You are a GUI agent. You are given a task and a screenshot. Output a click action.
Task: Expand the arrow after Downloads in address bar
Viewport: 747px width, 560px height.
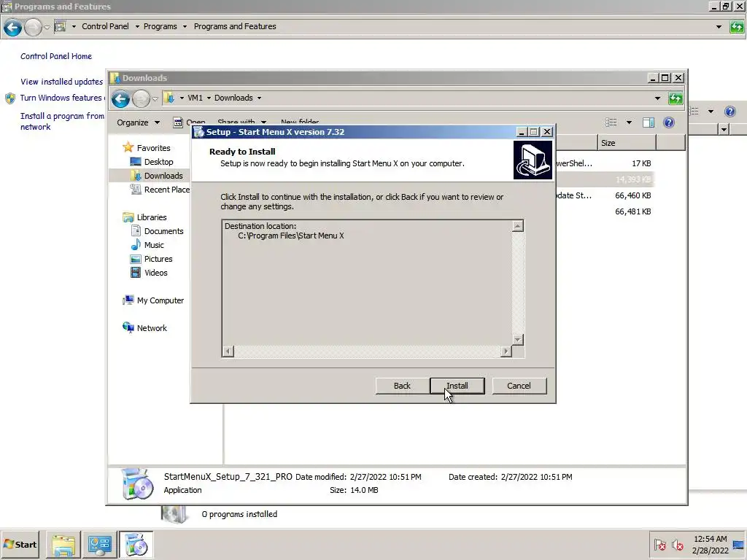click(x=259, y=98)
